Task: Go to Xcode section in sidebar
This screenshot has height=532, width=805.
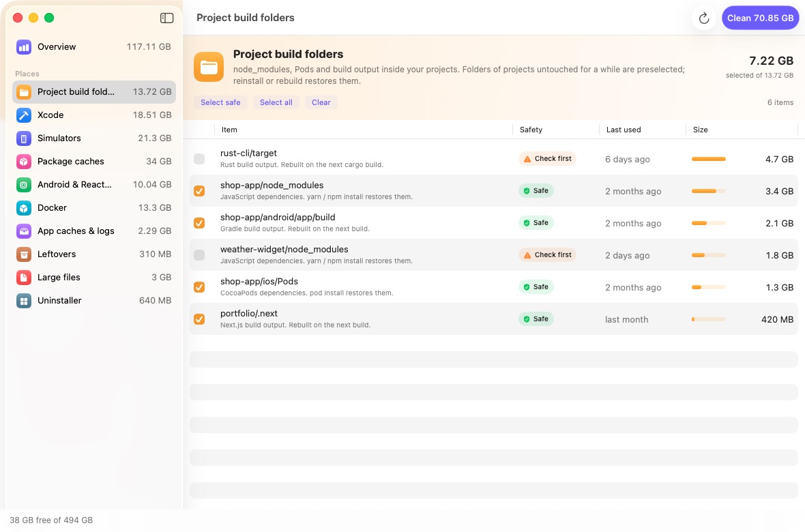Action: [x=94, y=115]
